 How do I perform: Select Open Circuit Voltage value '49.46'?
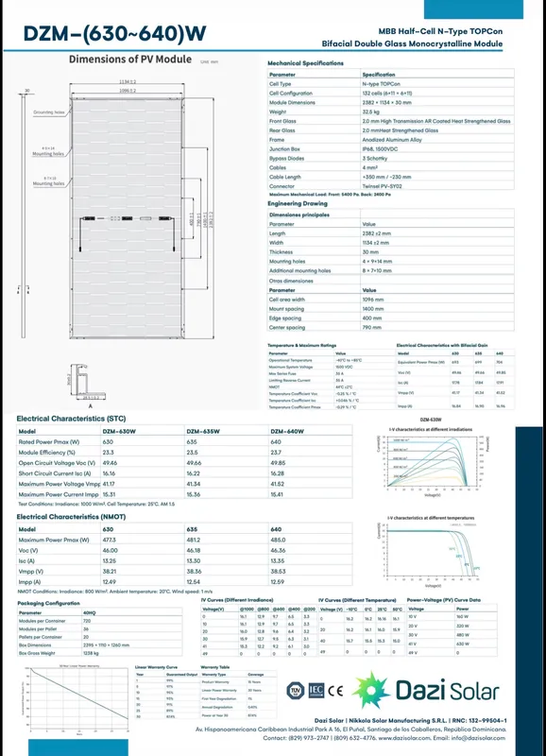pyautogui.click(x=110, y=463)
